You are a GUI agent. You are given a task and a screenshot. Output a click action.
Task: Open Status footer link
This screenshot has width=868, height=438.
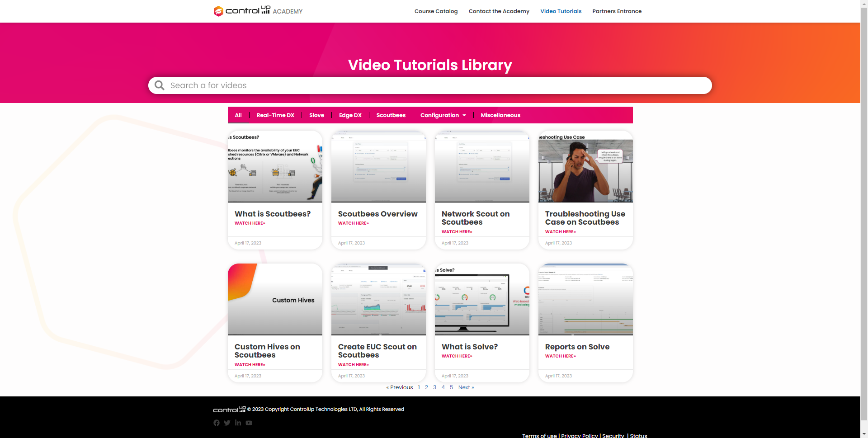click(x=638, y=435)
